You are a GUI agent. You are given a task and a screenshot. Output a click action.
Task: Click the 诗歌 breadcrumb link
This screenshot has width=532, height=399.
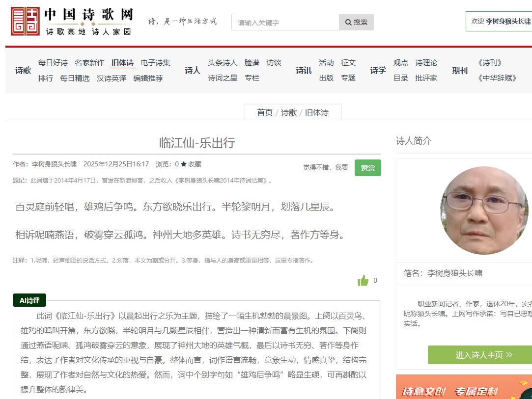click(x=289, y=112)
